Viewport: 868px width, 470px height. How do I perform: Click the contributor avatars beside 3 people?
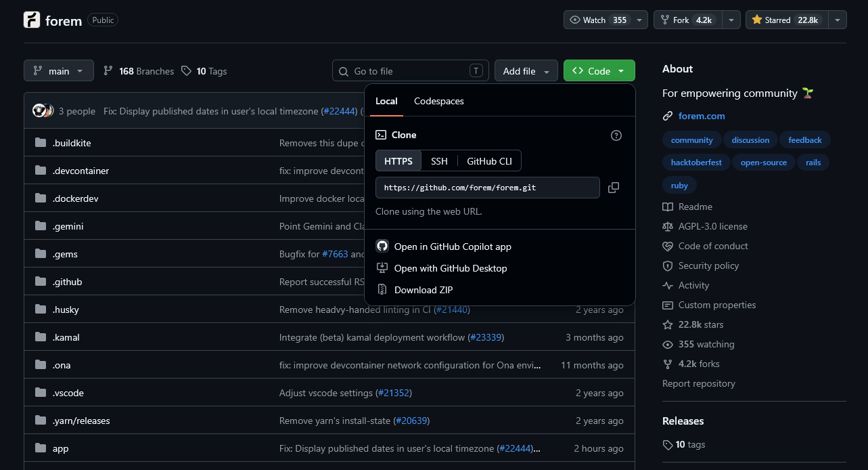43,111
